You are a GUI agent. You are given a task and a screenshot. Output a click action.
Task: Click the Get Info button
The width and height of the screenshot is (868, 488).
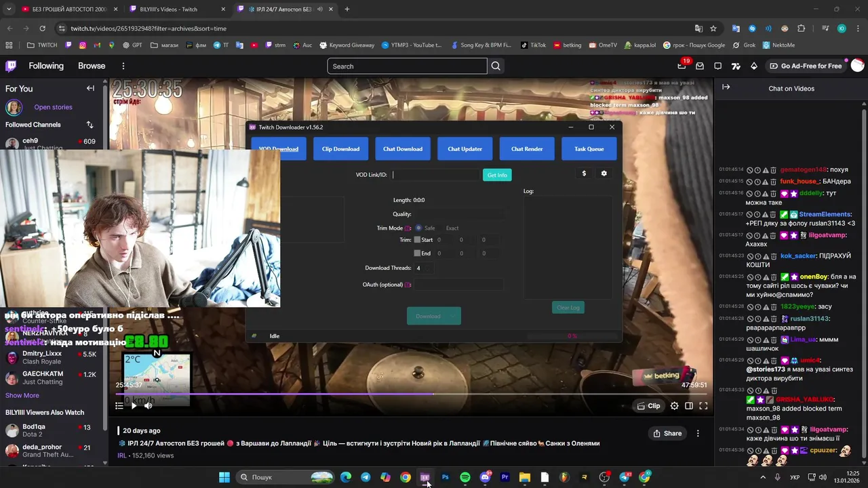[x=497, y=175]
